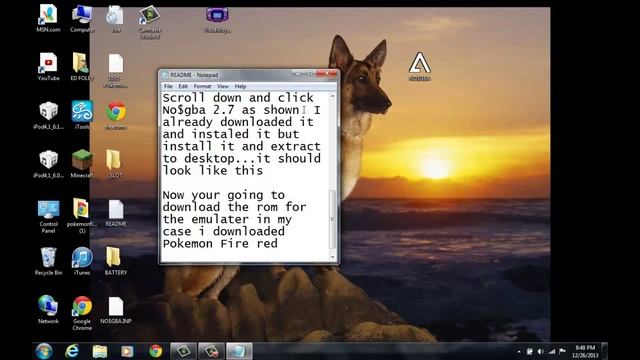Open Windows Explorer from the taskbar
Screen dimensions: 640x360
[100, 351]
